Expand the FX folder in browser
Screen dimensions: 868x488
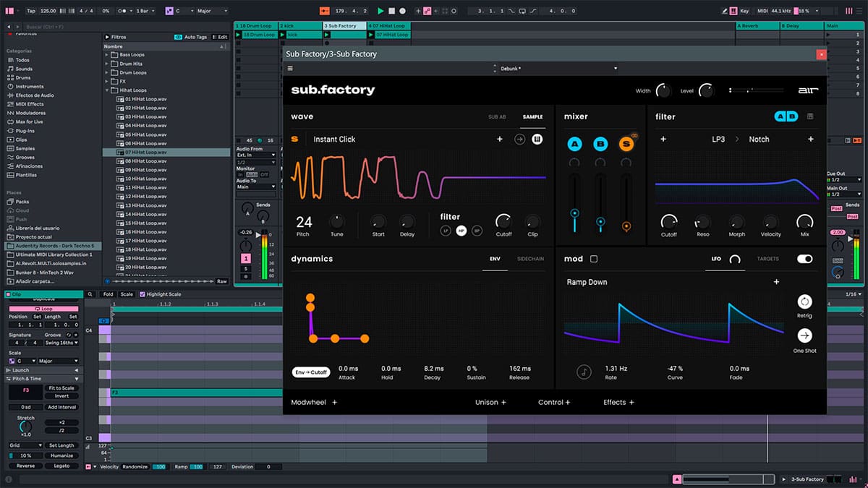point(107,82)
